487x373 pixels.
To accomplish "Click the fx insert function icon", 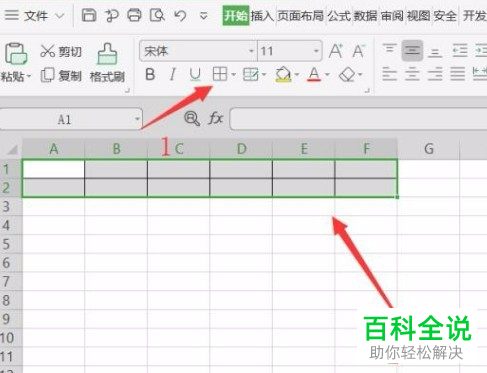I will point(216,118).
